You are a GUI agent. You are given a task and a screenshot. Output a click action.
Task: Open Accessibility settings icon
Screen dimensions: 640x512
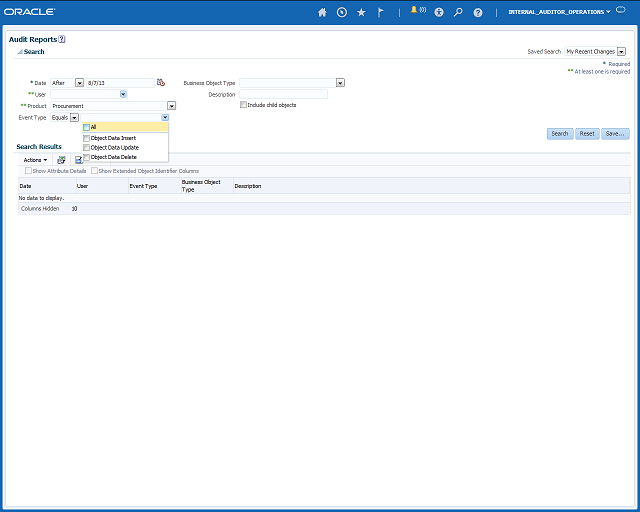(439, 12)
